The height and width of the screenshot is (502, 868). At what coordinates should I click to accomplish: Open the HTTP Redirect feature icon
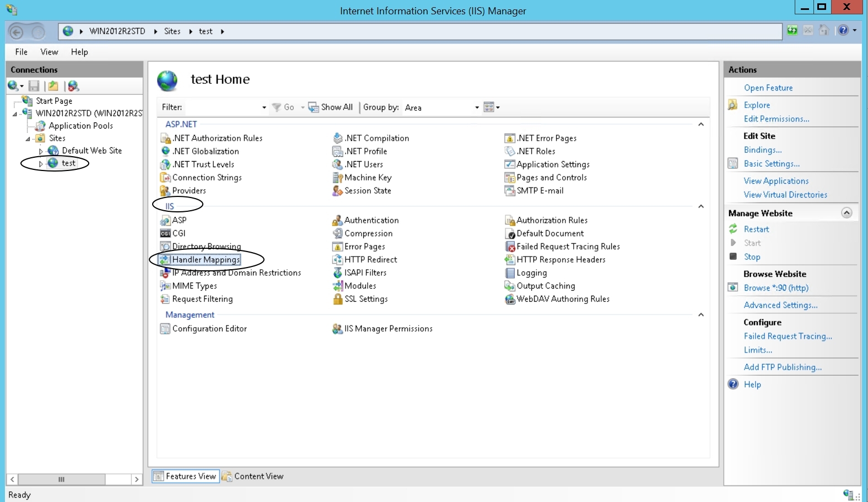(338, 260)
